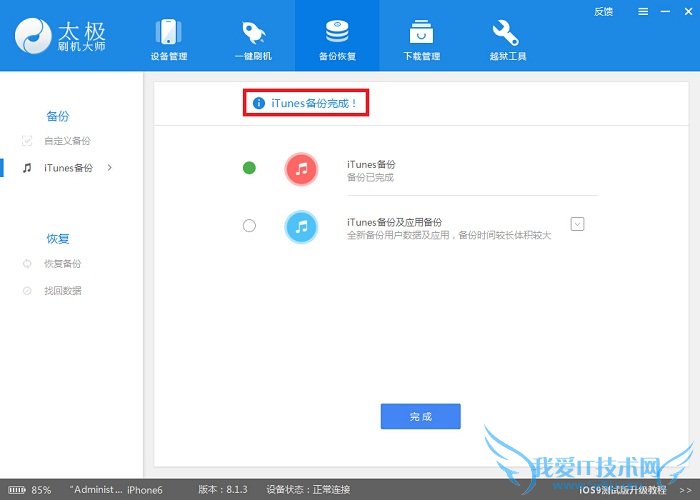Click the restore icon beside 恢复备份
Viewport: 700px width, 500px height.
click(27, 263)
